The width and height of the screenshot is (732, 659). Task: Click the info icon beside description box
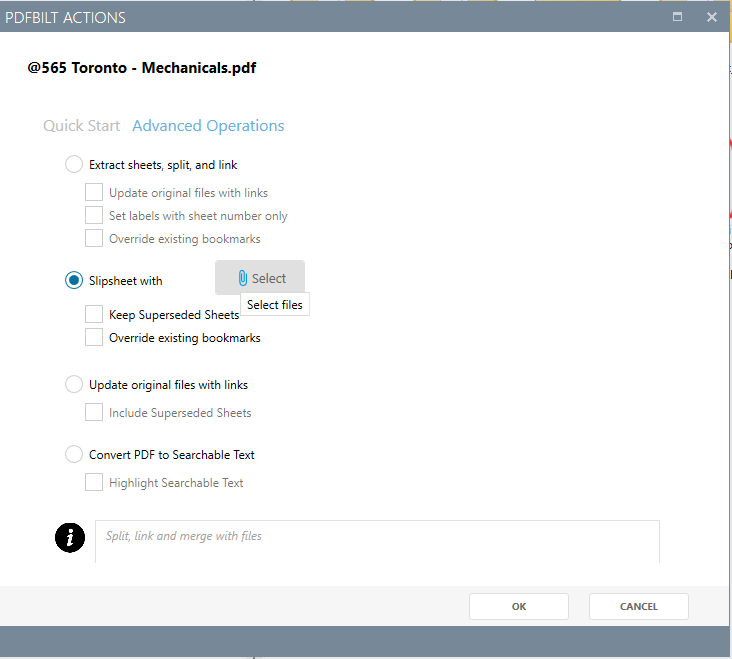pyautogui.click(x=70, y=538)
